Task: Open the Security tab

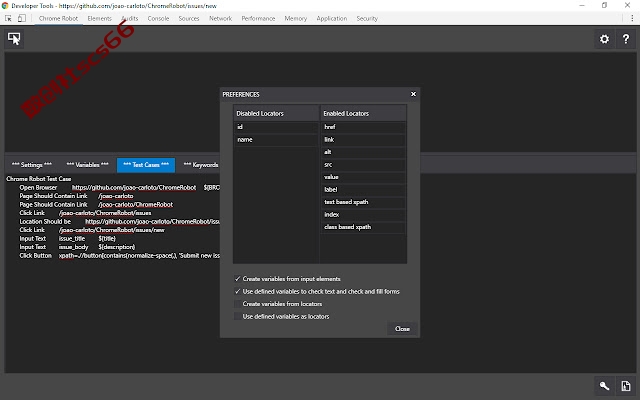Action: pos(367,18)
